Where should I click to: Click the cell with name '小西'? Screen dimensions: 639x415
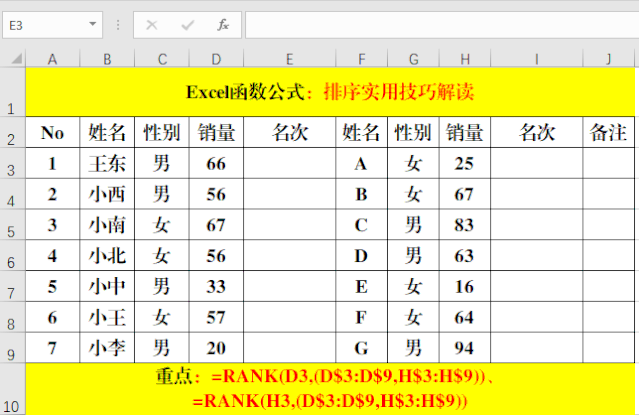107,194
